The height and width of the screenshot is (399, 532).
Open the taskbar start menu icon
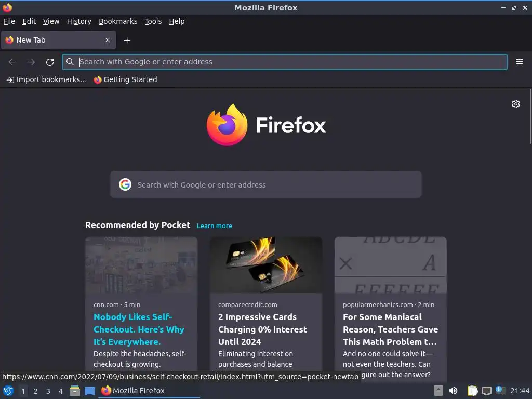[8, 391]
